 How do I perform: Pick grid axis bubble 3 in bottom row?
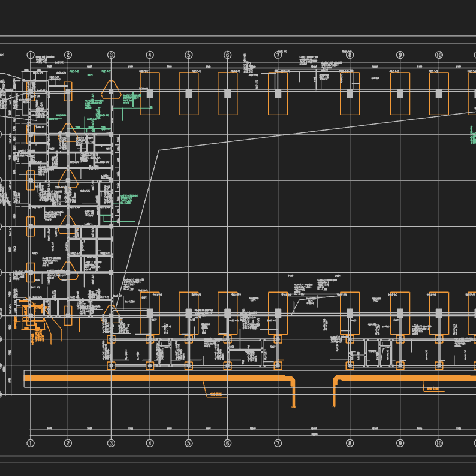click(111, 443)
